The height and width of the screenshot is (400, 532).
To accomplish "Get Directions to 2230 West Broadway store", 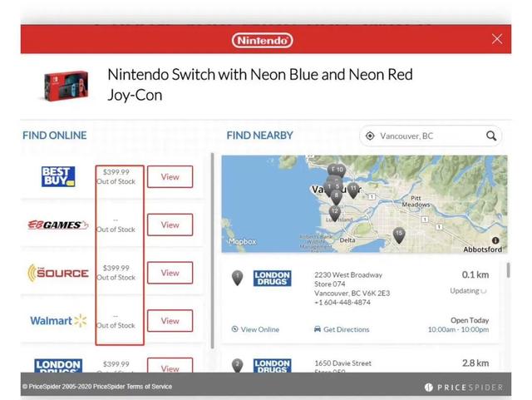I will click(x=342, y=329).
